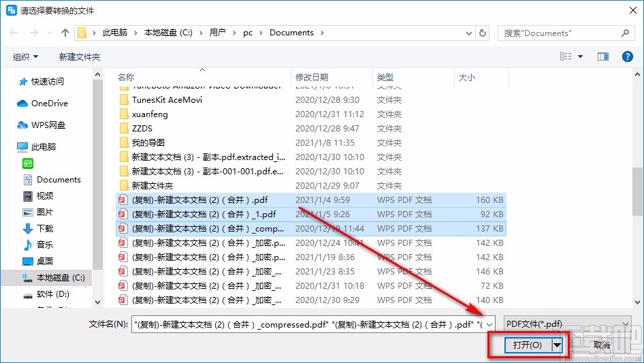This screenshot has width=644, height=363.
Task: Expand the address bar history dropdown
Action: 468,33
